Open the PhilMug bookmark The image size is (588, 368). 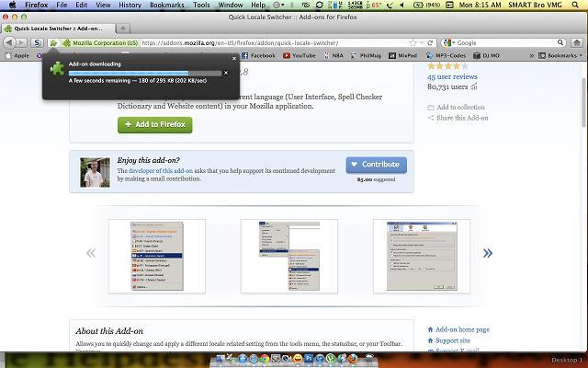(x=366, y=55)
